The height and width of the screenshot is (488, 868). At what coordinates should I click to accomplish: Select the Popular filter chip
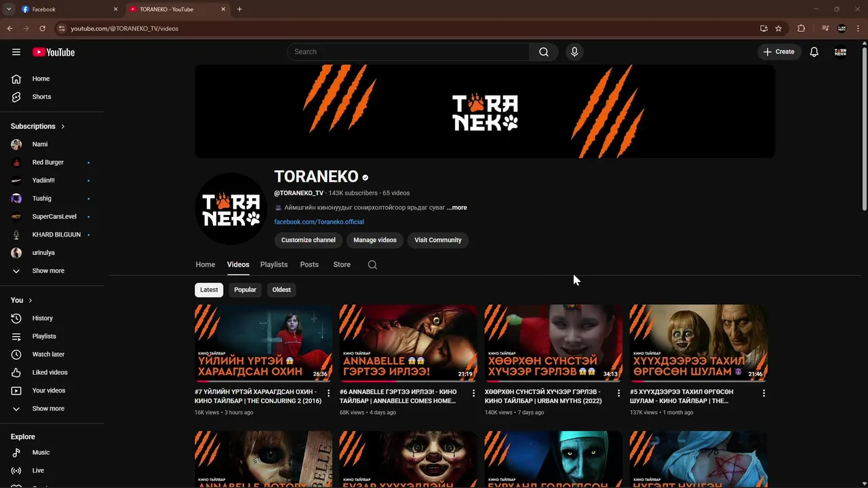(x=245, y=290)
